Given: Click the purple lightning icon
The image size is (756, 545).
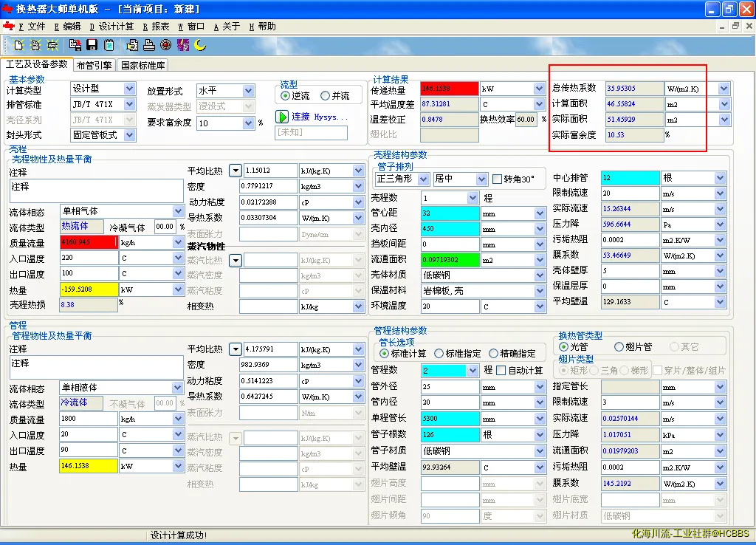Looking at the screenshot, I should (183, 45).
